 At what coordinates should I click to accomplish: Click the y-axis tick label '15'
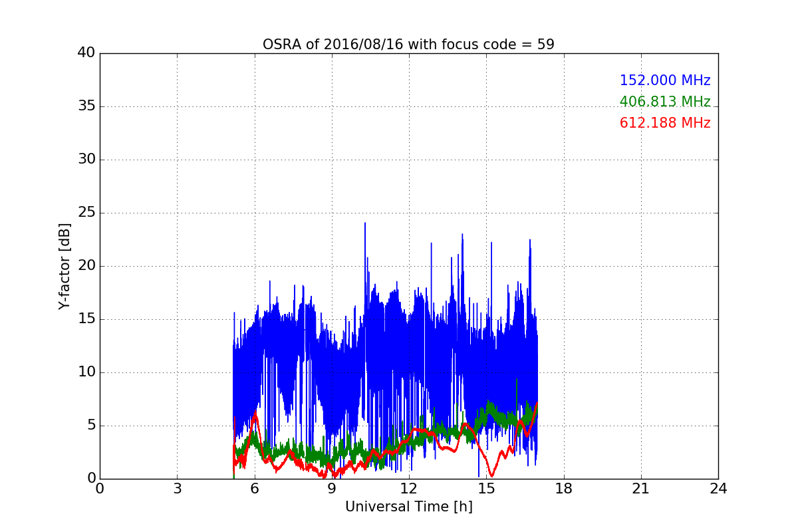point(86,319)
